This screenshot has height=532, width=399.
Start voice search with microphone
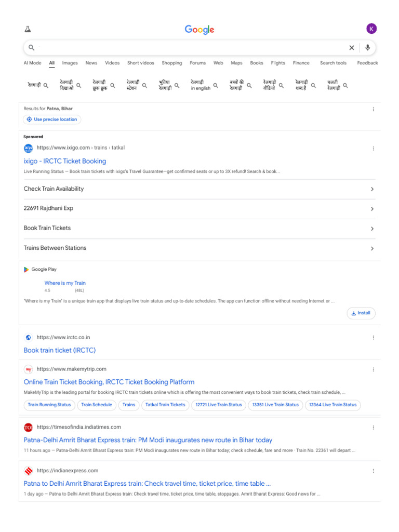click(368, 48)
